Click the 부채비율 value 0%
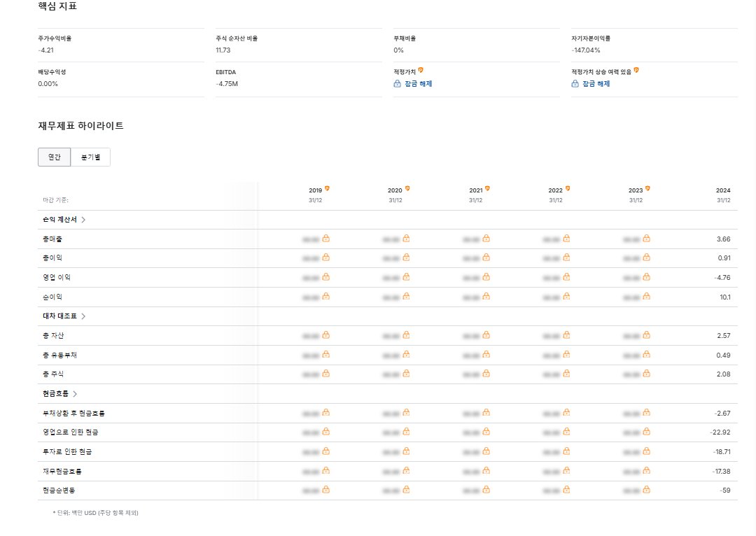The image size is (756, 536). [398, 50]
